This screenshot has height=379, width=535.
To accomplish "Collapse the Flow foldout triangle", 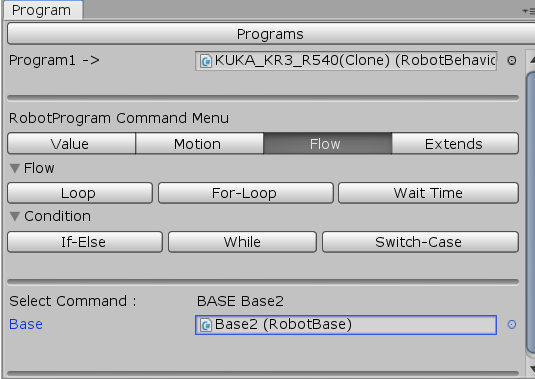I will 15,168.
